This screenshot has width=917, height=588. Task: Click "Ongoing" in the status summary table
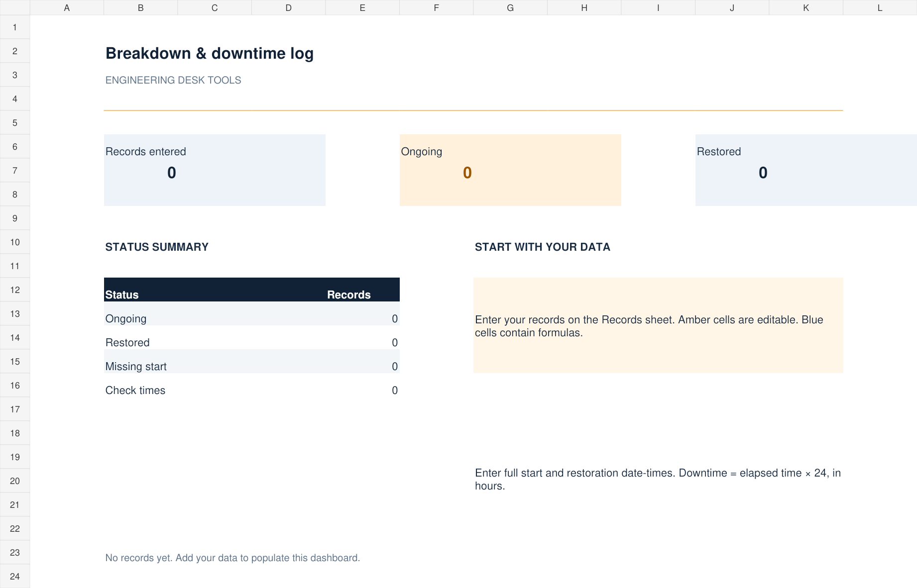[126, 319]
